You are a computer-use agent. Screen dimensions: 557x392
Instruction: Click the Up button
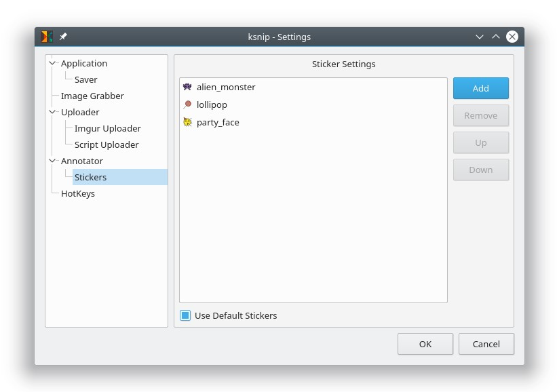pos(481,142)
